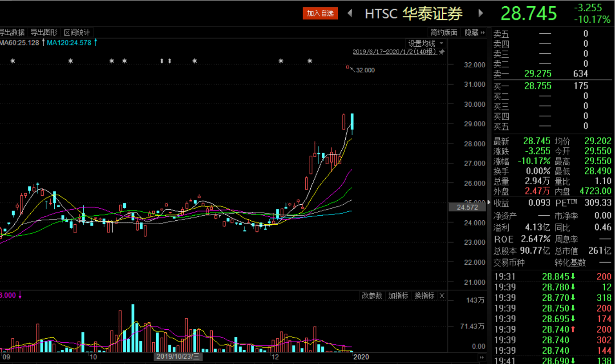Click the -10.17% change in the header
The height and width of the screenshot is (364, 615).
click(x=592, y=20)
